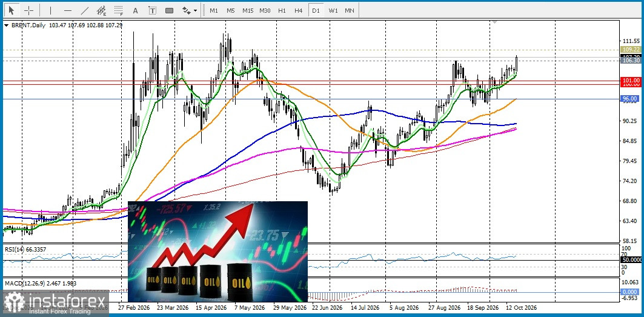Click the 109.22 dashed level price tag

click(631, 49)
